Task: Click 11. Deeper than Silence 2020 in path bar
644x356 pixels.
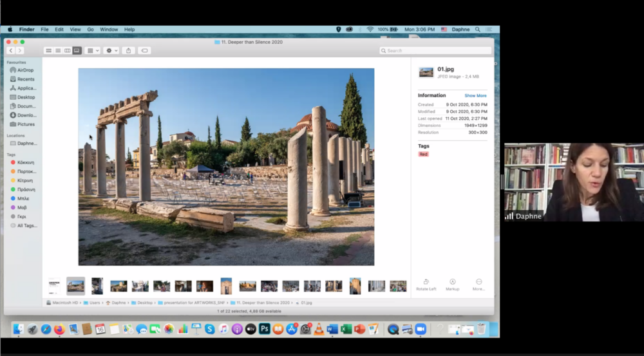Action: (x=260, y=303)
